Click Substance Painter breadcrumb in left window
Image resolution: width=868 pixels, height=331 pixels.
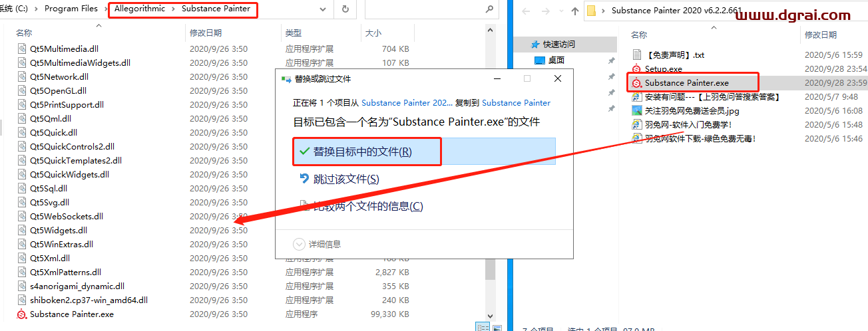click(216, 9)
